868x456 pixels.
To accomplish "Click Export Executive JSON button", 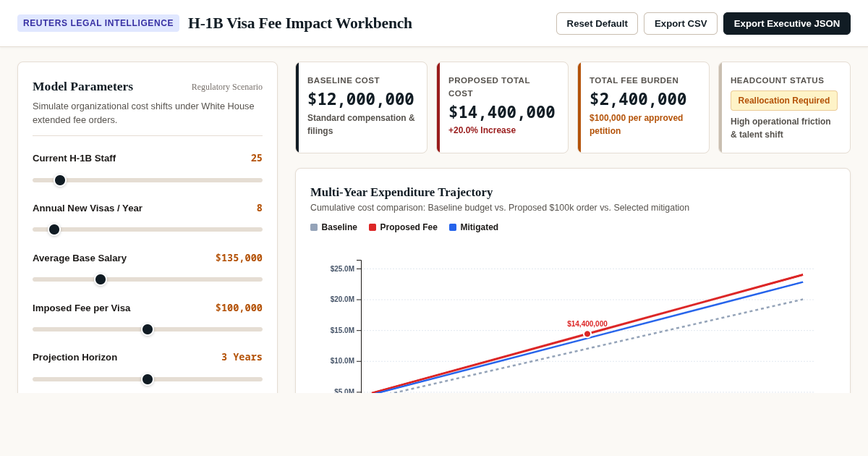I will click(787, 23).
